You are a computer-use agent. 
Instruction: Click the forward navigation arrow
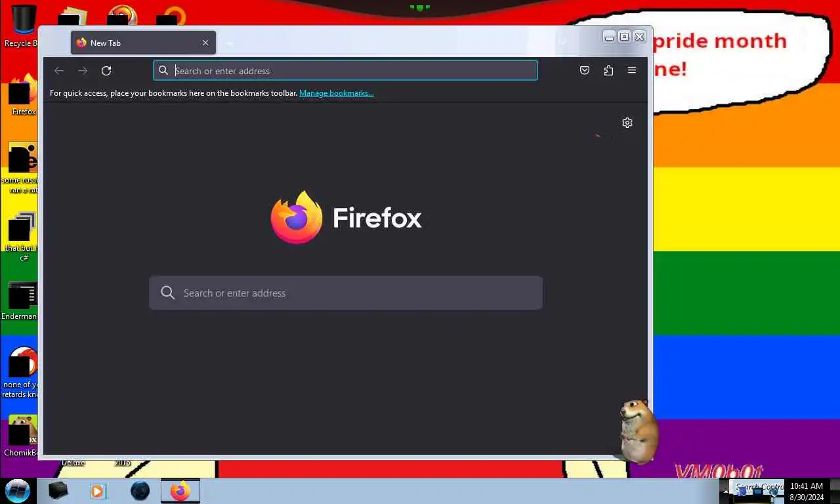[x=83, y=71]
